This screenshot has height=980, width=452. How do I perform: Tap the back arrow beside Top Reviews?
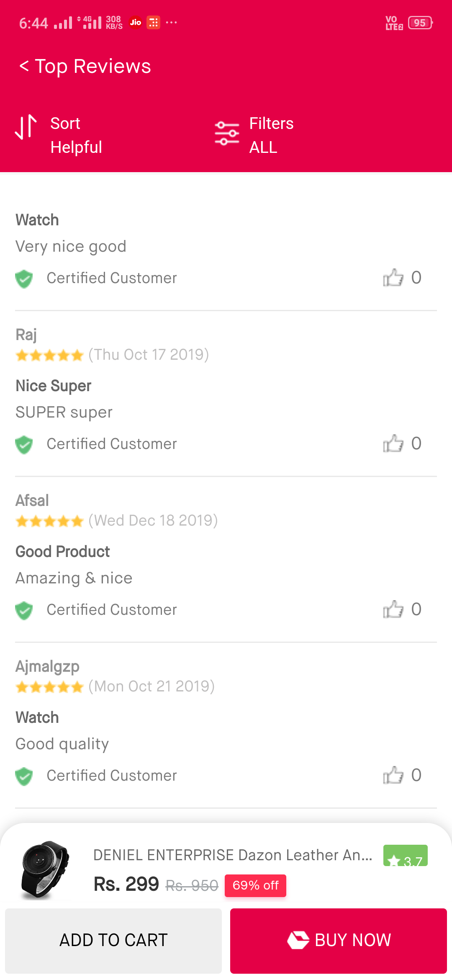pyautogui.click(x=24, y=66)
